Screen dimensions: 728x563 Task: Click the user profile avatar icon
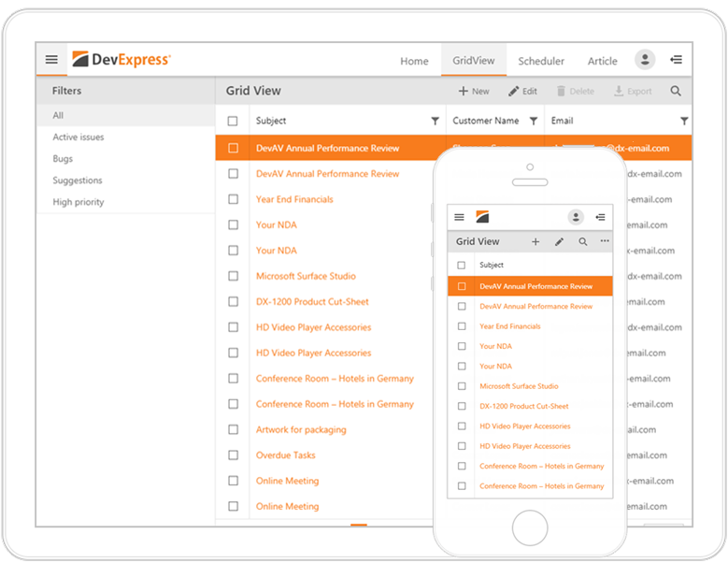coord(645,60)
